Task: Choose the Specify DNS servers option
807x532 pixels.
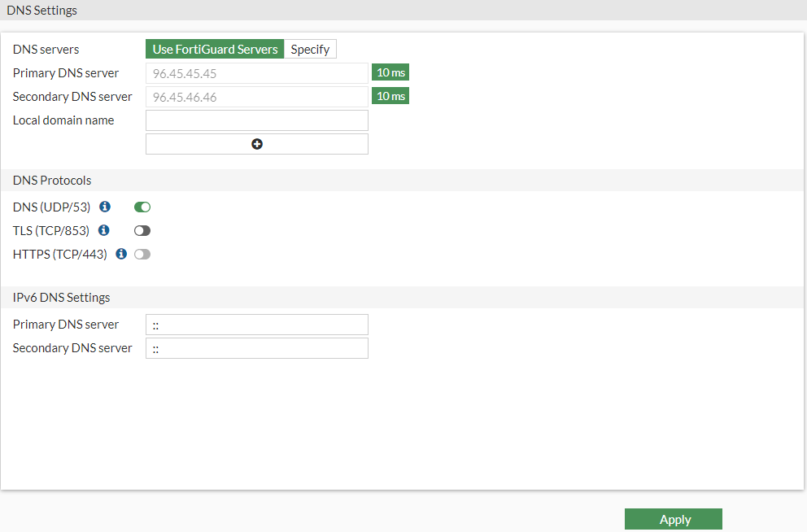Action: point(310,49)
